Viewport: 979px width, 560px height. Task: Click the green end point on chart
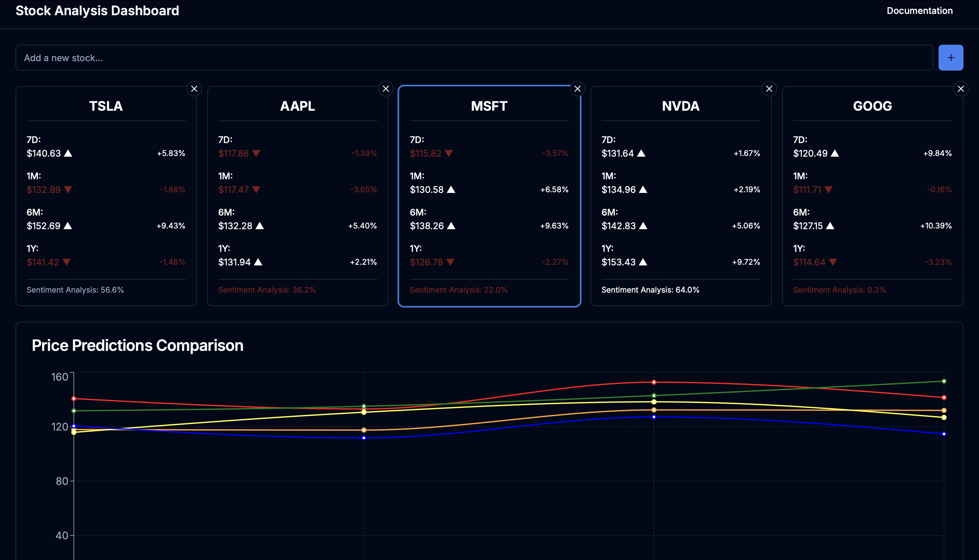tap(944, 381)
